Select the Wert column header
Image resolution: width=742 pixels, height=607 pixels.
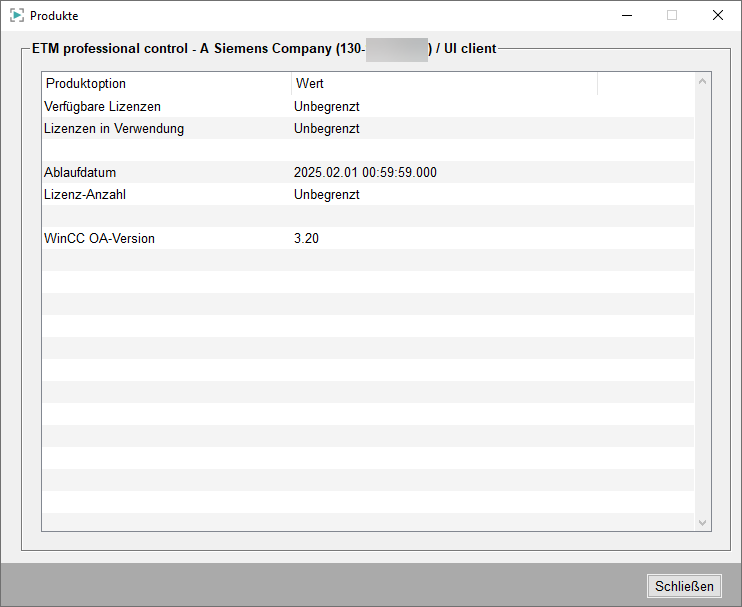click(x=444, y=84)
